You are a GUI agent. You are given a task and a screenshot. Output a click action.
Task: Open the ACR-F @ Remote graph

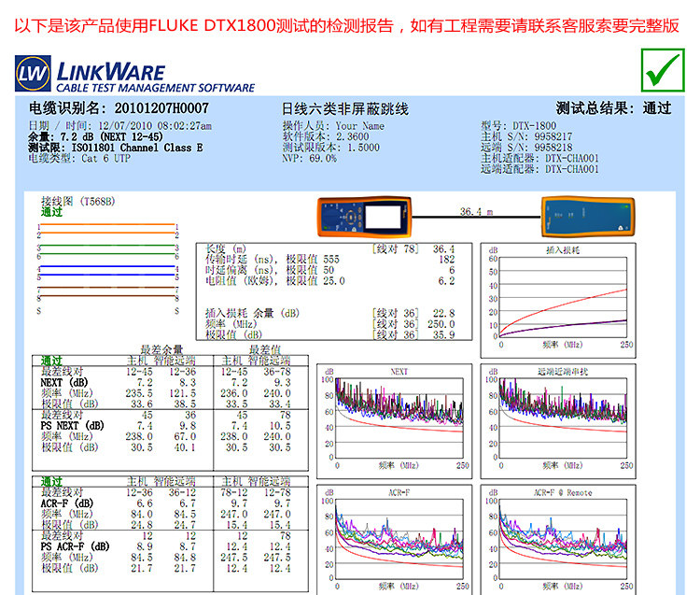[x=558, y=541]
